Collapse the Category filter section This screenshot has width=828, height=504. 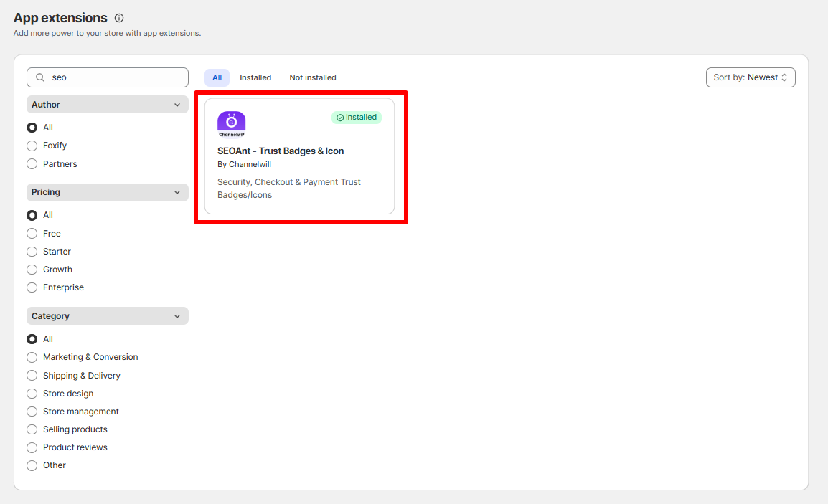(108, 316)
